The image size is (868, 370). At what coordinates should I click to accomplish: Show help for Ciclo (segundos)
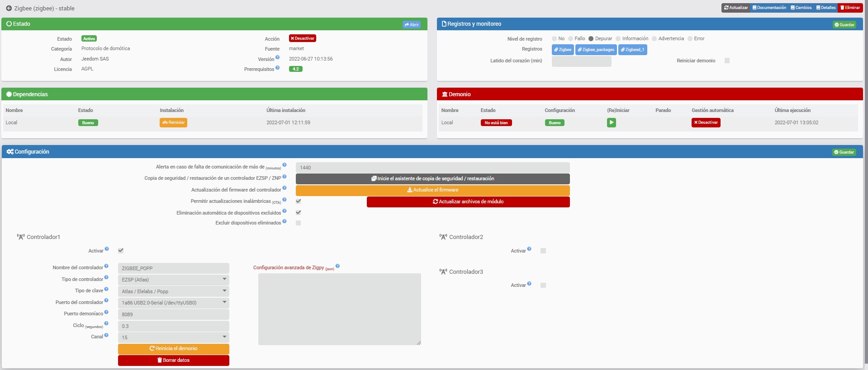point(106,323)
